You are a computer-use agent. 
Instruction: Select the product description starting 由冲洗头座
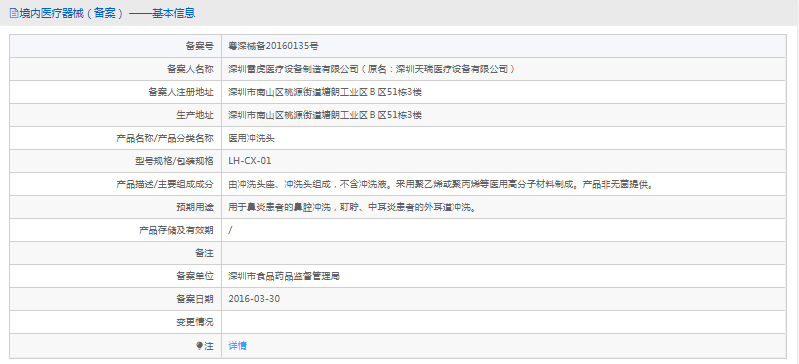[441, 184]
